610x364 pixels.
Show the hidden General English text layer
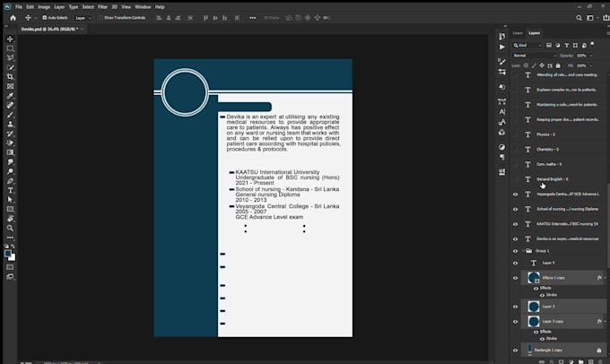(x=515, y=179)
